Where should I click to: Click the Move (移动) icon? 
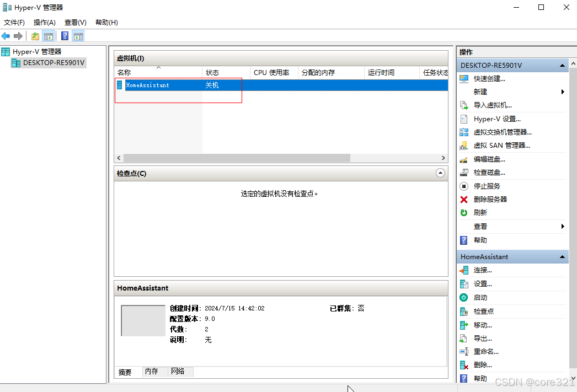pos(464,325)
